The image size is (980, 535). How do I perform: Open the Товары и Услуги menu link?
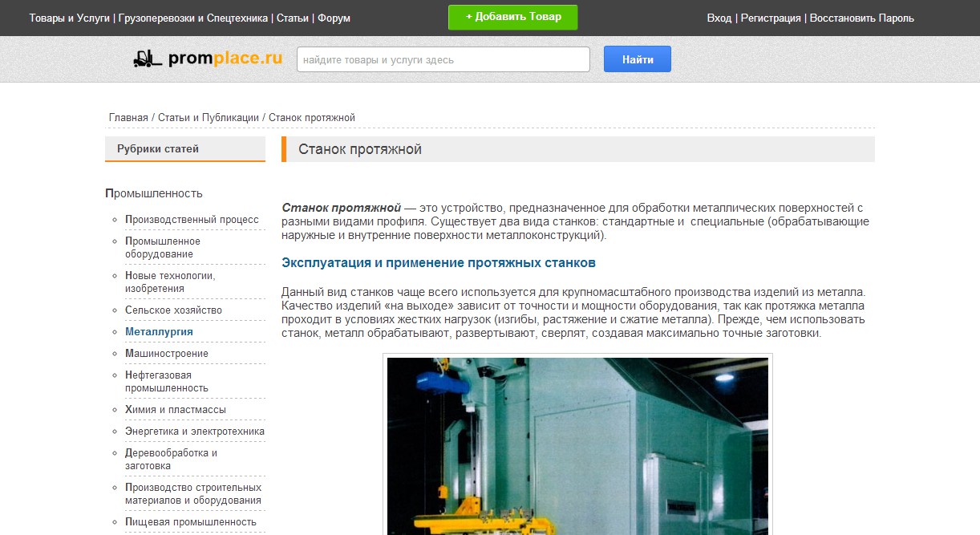(70, 18)
